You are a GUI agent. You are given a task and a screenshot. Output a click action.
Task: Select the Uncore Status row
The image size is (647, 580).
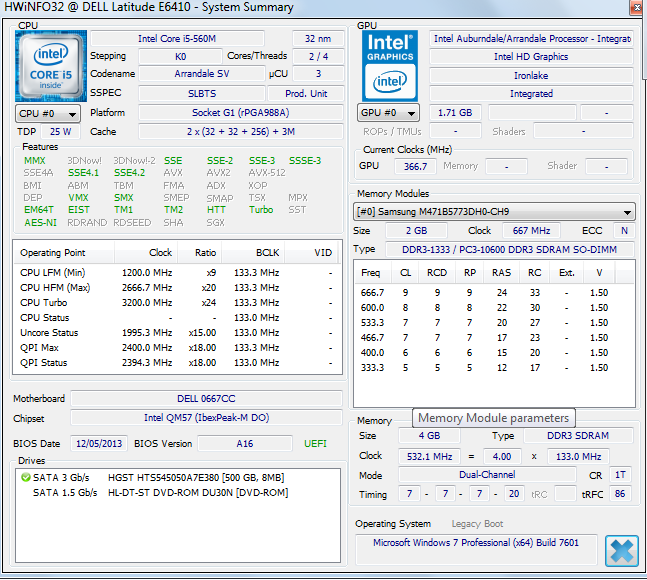(177, 332)
